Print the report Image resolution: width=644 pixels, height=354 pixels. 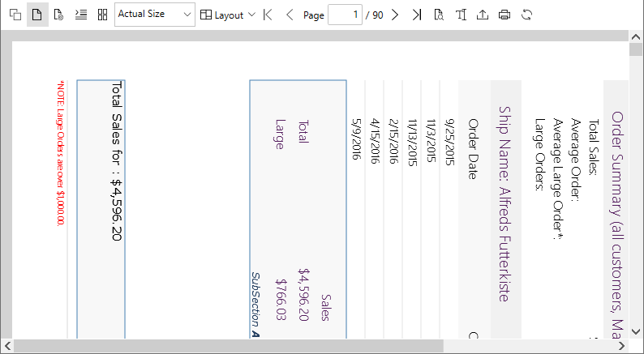point(504,15)
